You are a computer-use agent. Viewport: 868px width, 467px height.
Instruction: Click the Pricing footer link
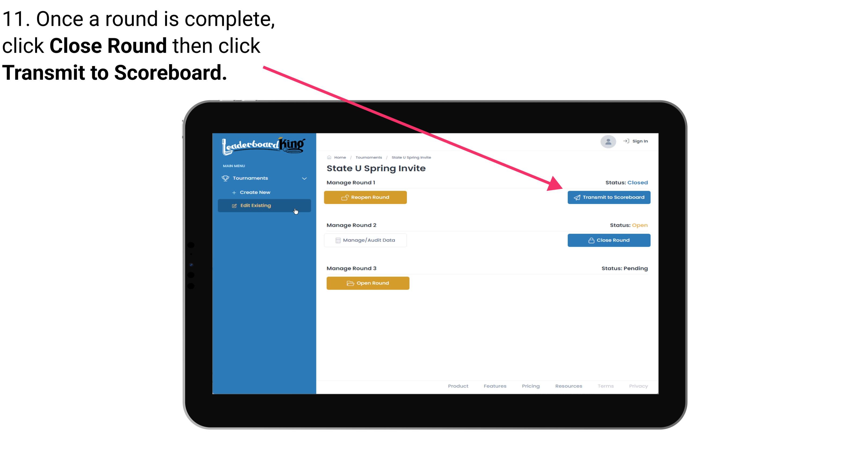[x=530, y=386]
